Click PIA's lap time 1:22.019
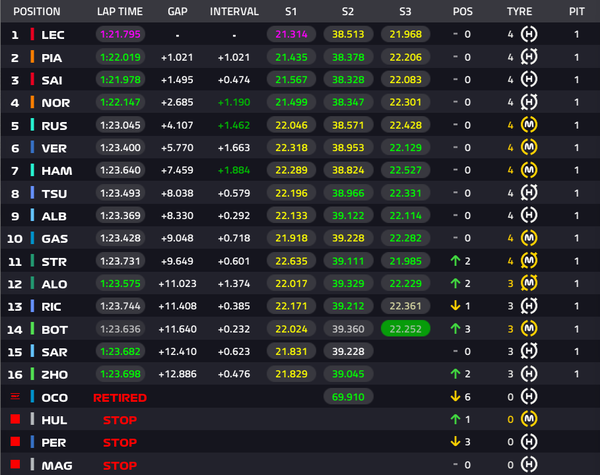Screen dimensions: 600x475 point(120,57)
